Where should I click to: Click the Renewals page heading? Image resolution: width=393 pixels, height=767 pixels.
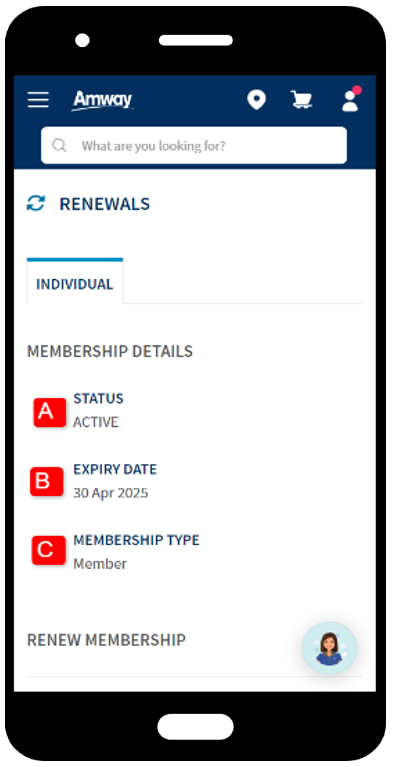pos(105,204)
